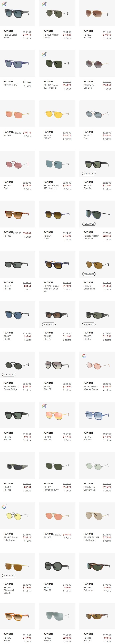This screenshot has height=644, width=115.
Task: Open the RB3293 sunglasses thumbnail
Action: pos(97,13)
